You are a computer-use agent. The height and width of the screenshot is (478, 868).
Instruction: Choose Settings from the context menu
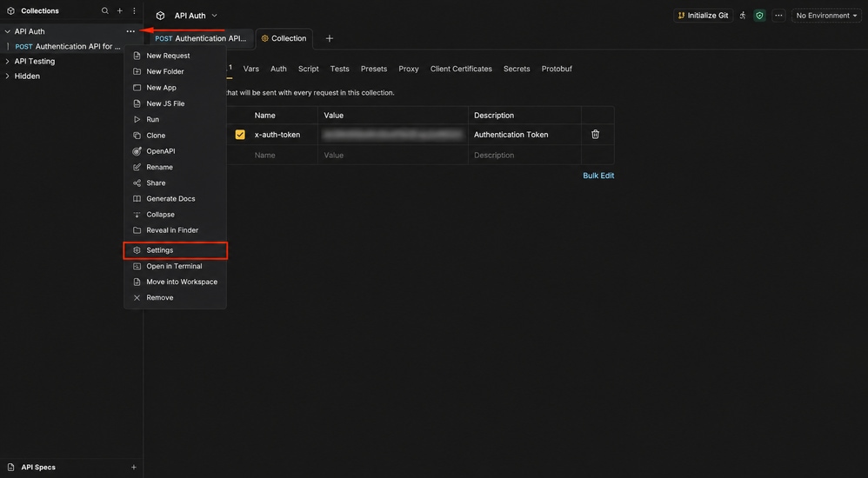coord(176,250)
